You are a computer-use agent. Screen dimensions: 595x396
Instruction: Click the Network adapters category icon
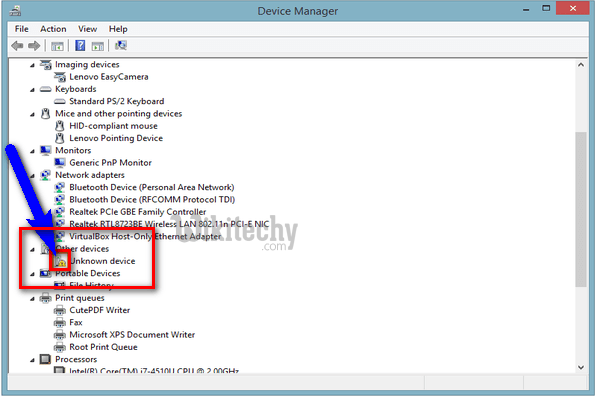coord(46,175)
